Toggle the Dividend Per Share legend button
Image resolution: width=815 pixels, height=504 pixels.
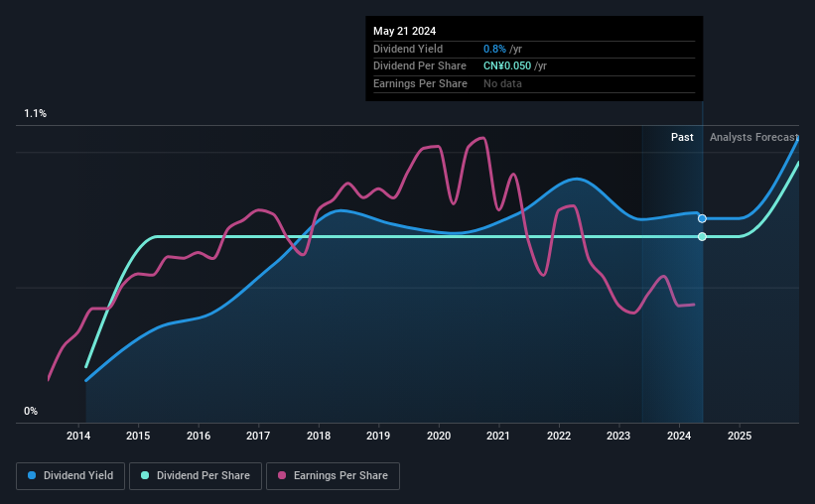196,476
